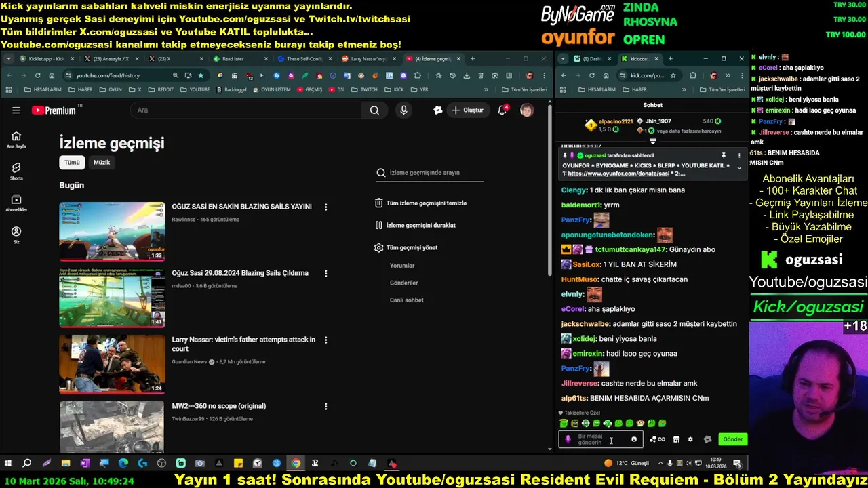Open the Backloggd bookmark
Screen dimensions: 868x488
(231, 89)
